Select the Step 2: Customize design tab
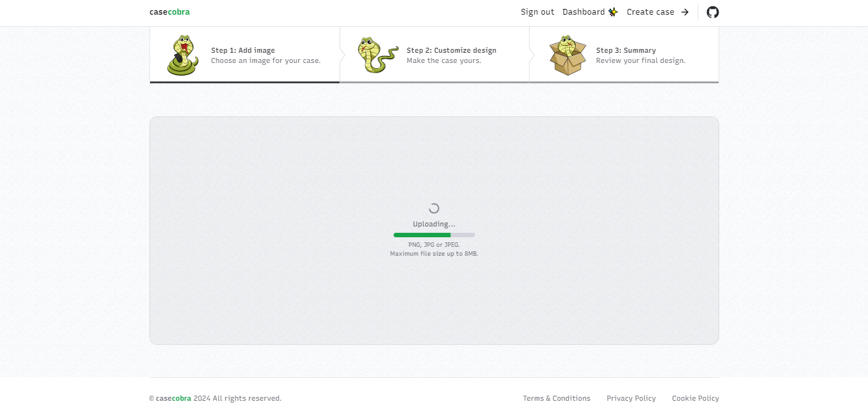Viewport: 868px width, 416px height. (434, 55)
